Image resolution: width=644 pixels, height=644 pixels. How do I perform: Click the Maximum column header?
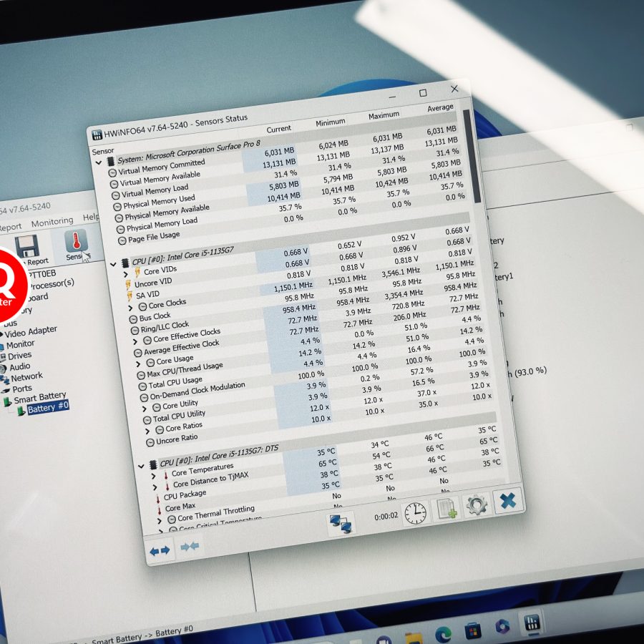coord(384,115)
